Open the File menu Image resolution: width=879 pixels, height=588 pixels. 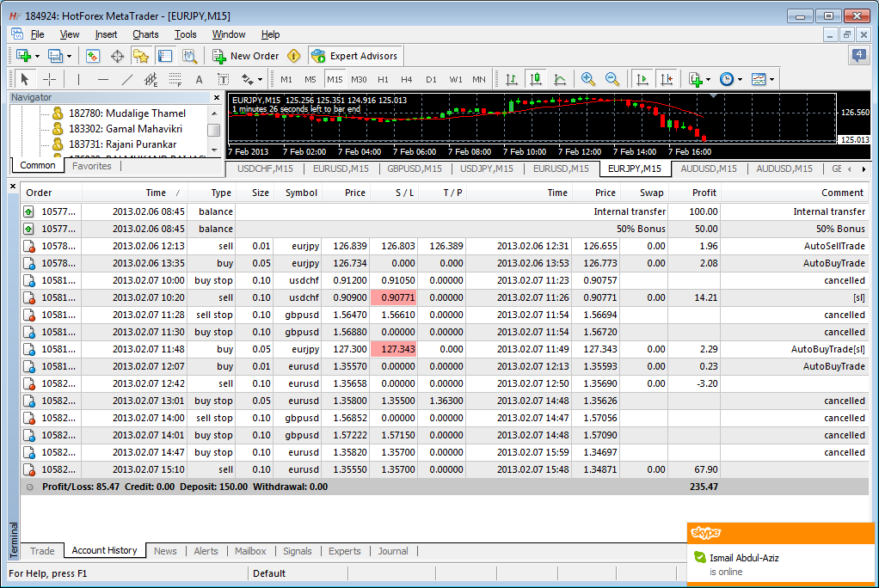(x=38, y=34)
